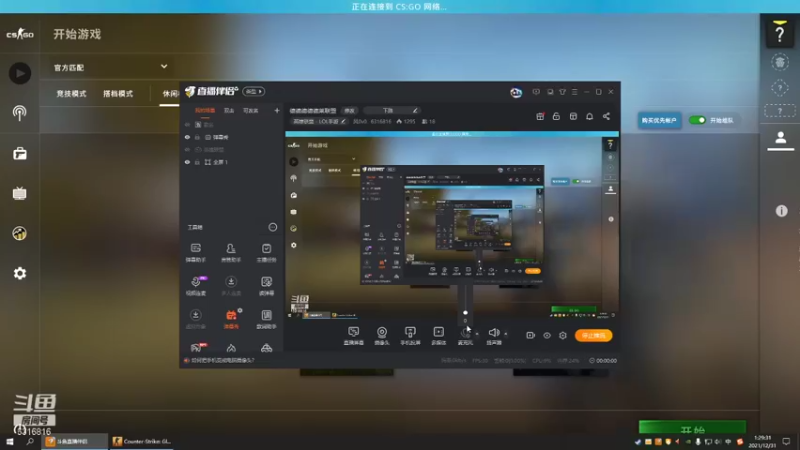
Task: Click the notification bell in streaming header
Action: click(589, 116)
